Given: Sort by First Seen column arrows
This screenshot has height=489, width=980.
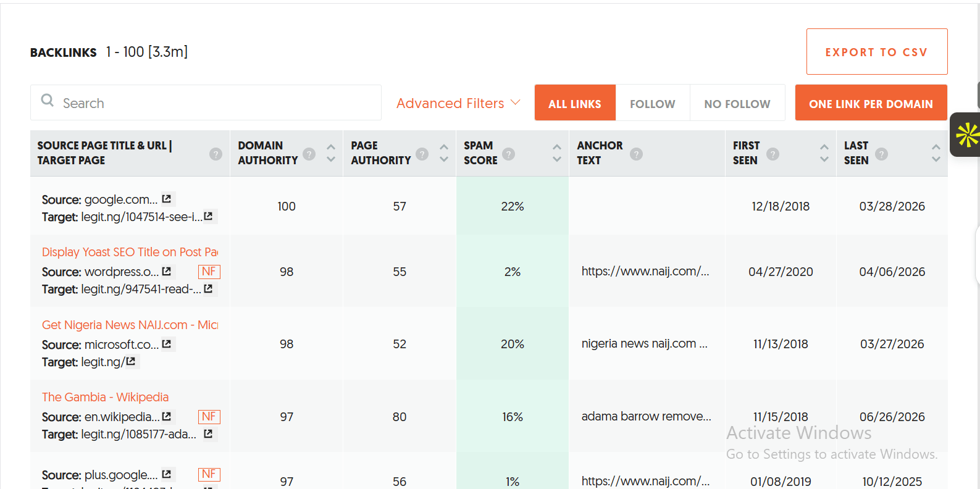Looking at the screenshot, I should tap(824, 153).
